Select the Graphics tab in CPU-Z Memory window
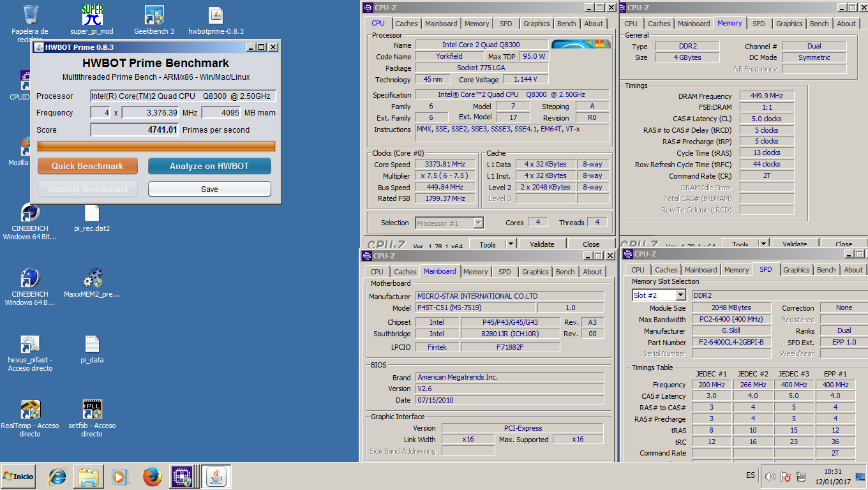The image size is (868, 490). (789, 24)
